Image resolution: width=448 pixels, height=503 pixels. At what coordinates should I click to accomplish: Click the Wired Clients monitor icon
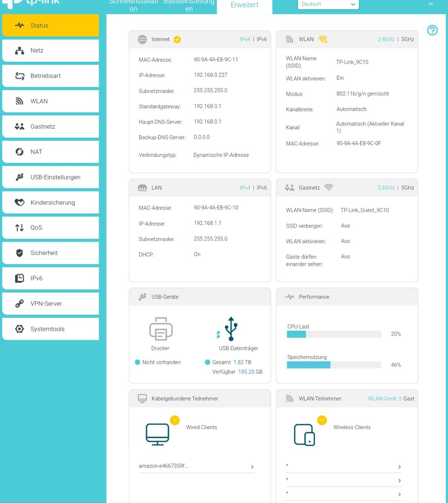click(158, 434)
